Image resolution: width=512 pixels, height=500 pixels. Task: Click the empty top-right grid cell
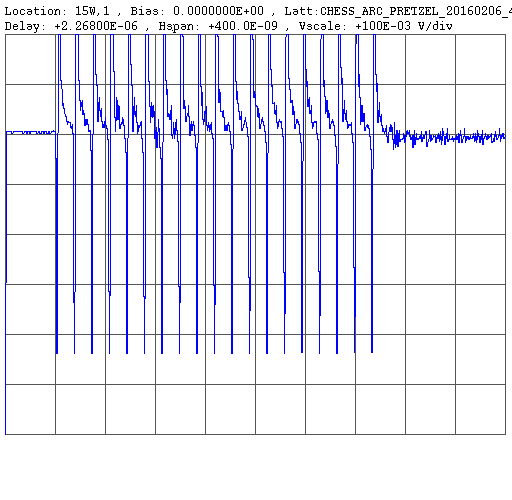click(x=481, y=59)
